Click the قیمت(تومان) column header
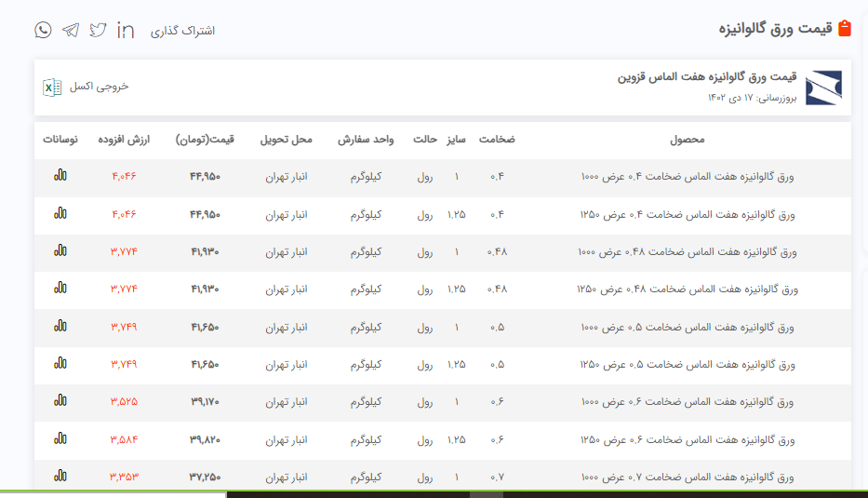 (x=205, y=140)
